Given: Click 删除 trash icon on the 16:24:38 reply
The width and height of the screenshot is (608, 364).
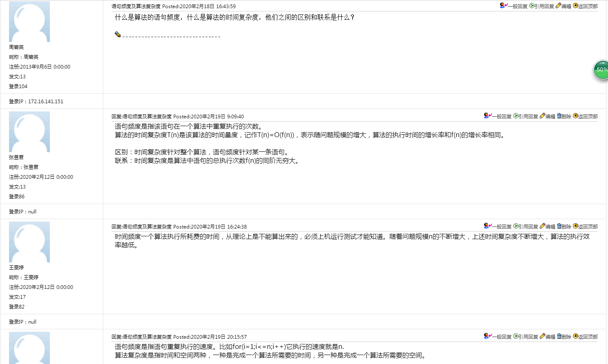Looking at the screenshot, I should click(x=559, y=226).
